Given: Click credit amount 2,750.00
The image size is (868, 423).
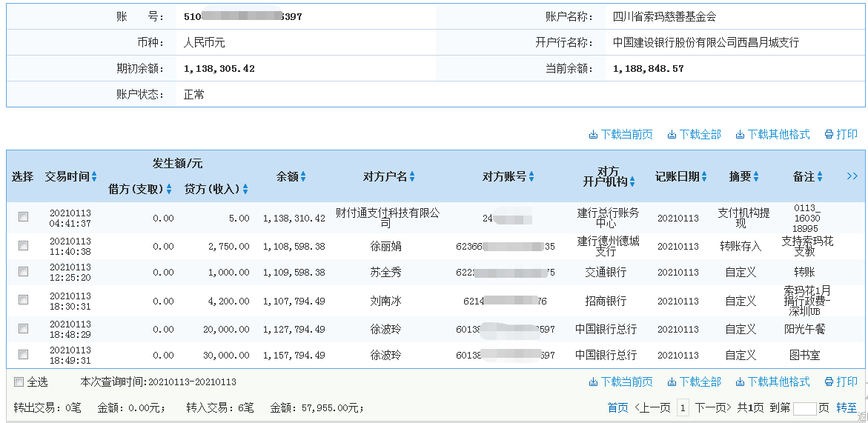Looking at the screenshot, I should [228, 247].
